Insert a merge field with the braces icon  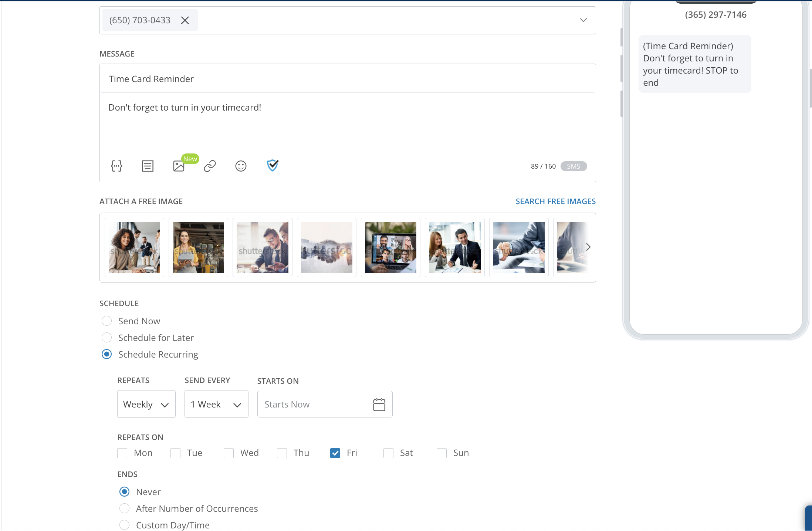[x=116, y=166]
